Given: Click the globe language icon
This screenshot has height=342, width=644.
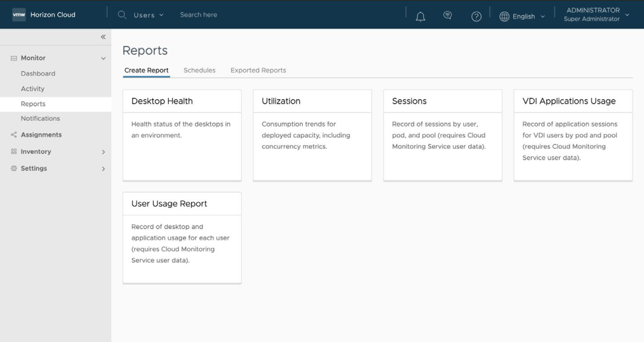Looking at the screenshot, I should click(x=504, y=16).
